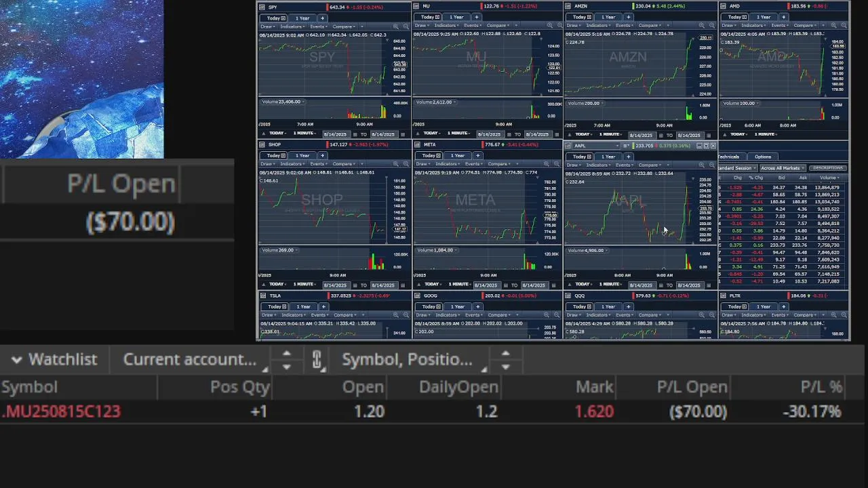Viewport: 868px width, 488px height.
Task: Step the column set selector arrows
Action: tap(505, 360)
